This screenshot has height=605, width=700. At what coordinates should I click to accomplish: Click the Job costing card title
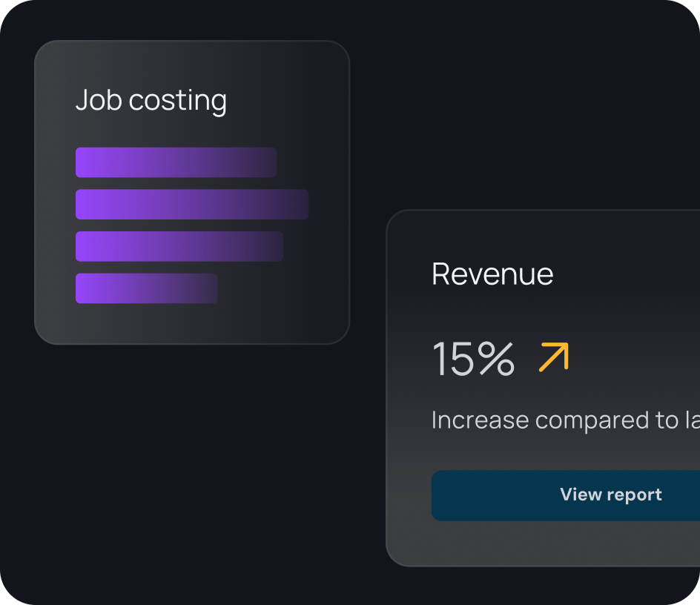[151, 101]
